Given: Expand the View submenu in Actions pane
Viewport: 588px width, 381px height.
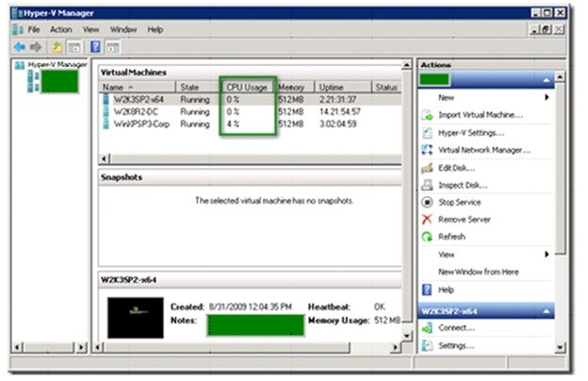Looking at the screenshot, I should click(x=547, y=255).
